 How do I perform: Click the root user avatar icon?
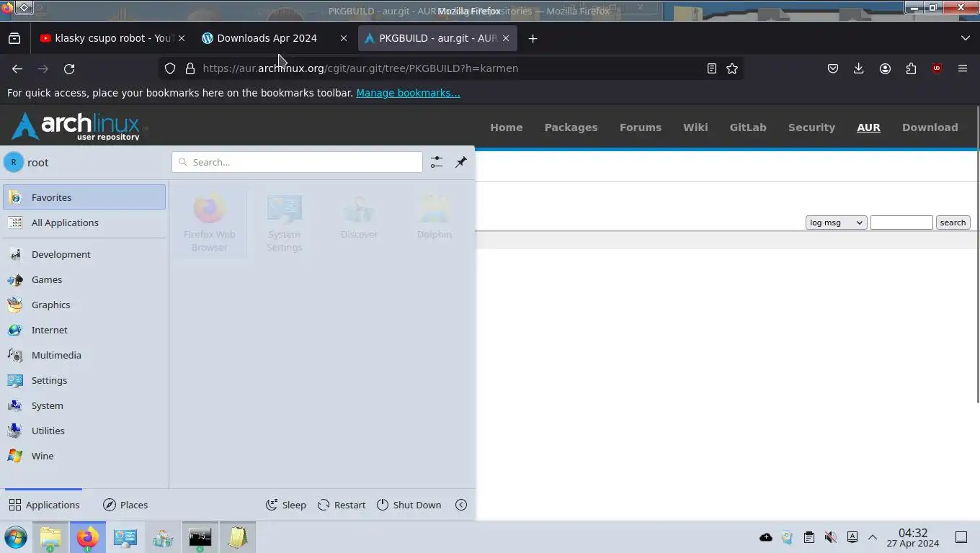coord(13,162)
